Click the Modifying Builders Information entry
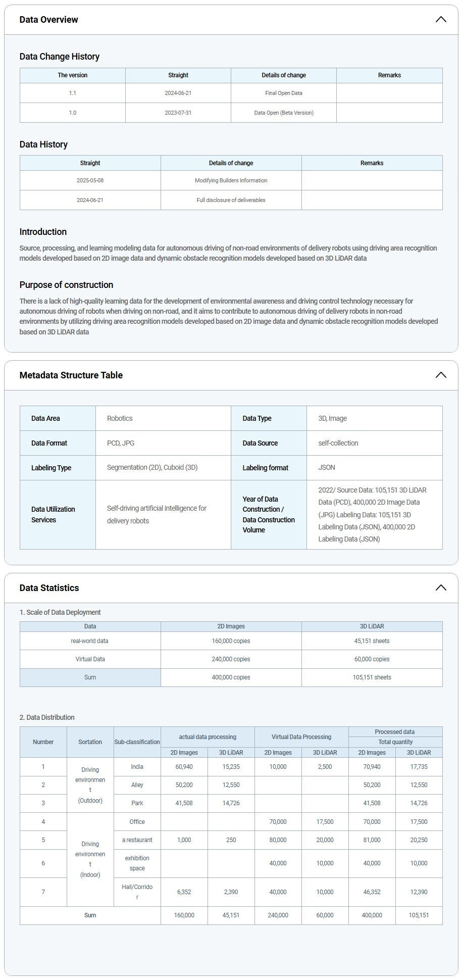This screenshot has width=461, height=980. [x=231, y=180]
